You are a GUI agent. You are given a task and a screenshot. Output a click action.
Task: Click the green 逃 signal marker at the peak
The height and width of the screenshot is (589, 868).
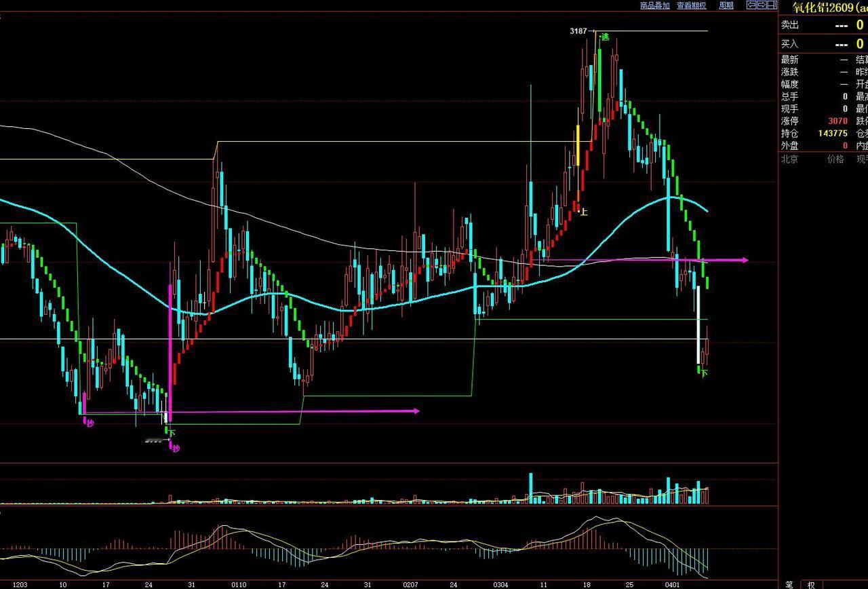click(605, 37)
